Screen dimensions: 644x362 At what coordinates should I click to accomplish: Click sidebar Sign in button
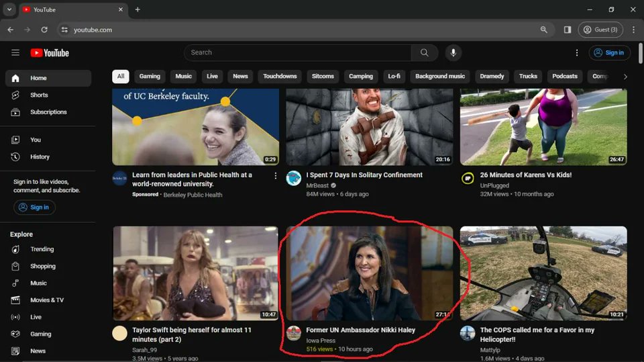pyautogui.click(x=34, y=208)
